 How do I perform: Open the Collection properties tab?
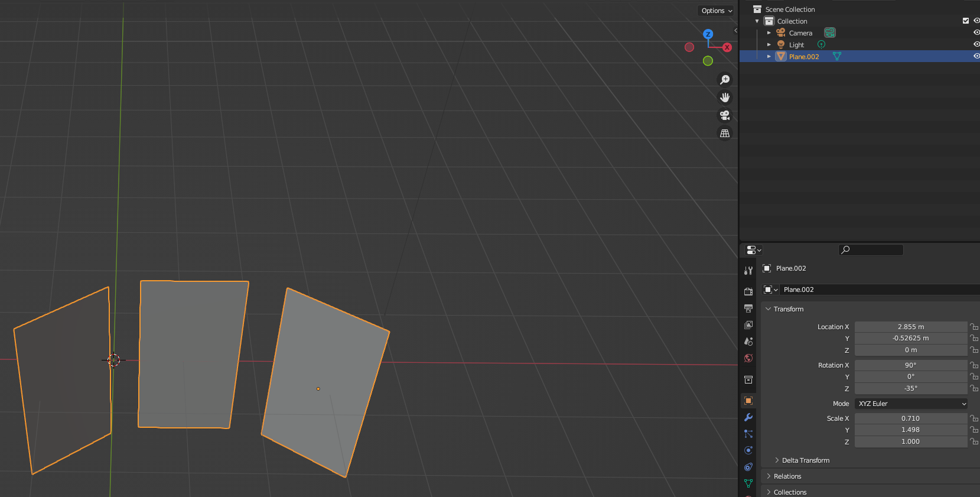point(748,379)
